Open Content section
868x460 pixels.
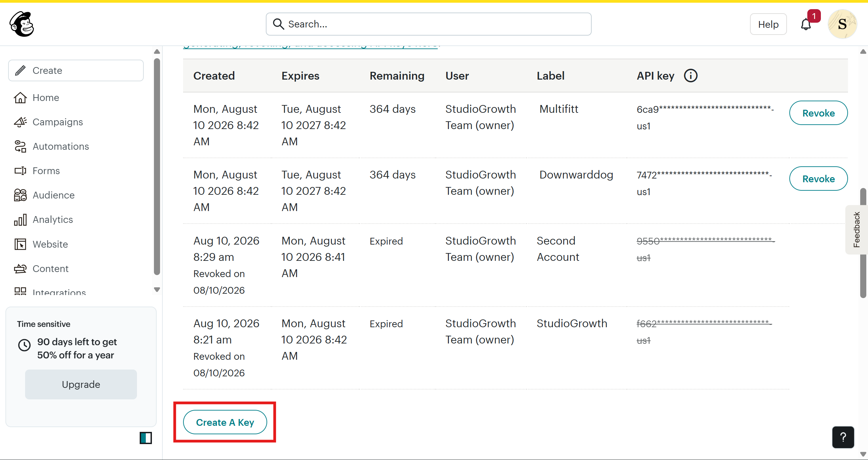pyautogui.click(x=51, y=269)
